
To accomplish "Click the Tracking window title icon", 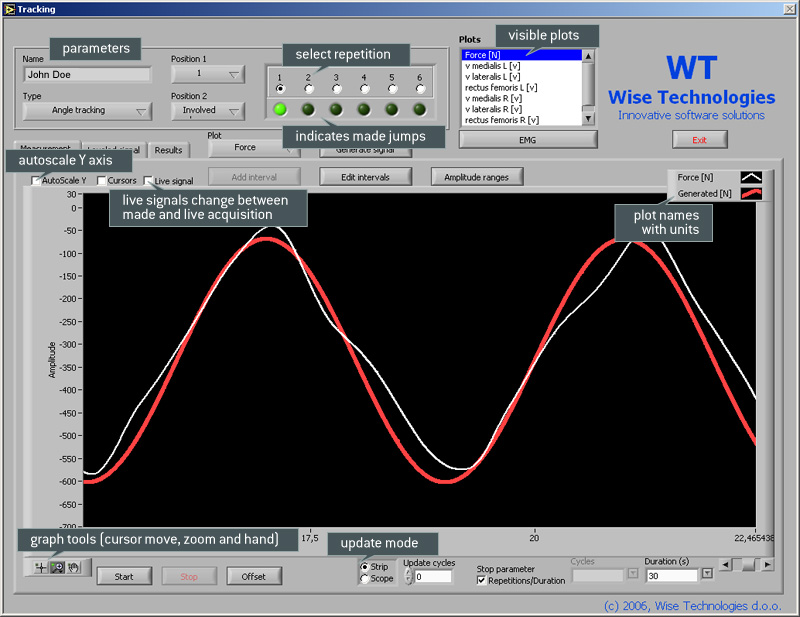I will tap(9, 9).
